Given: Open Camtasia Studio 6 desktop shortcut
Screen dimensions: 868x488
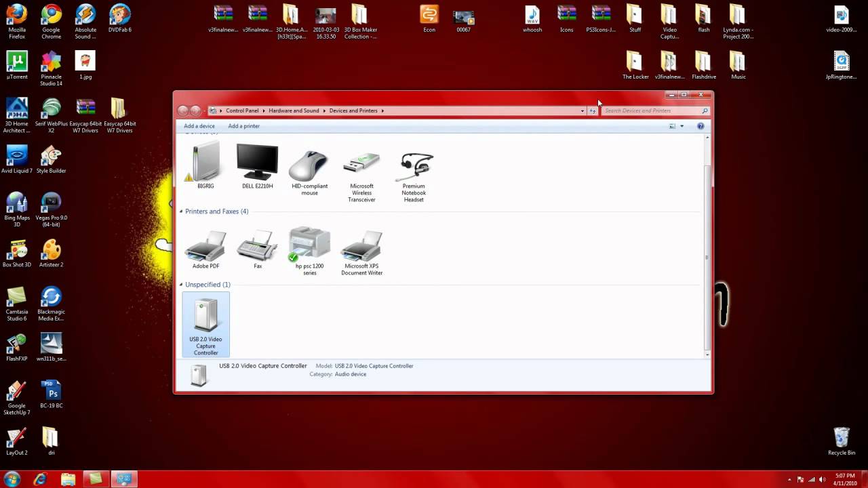Looking at the screenshot, I should [17, 304].
